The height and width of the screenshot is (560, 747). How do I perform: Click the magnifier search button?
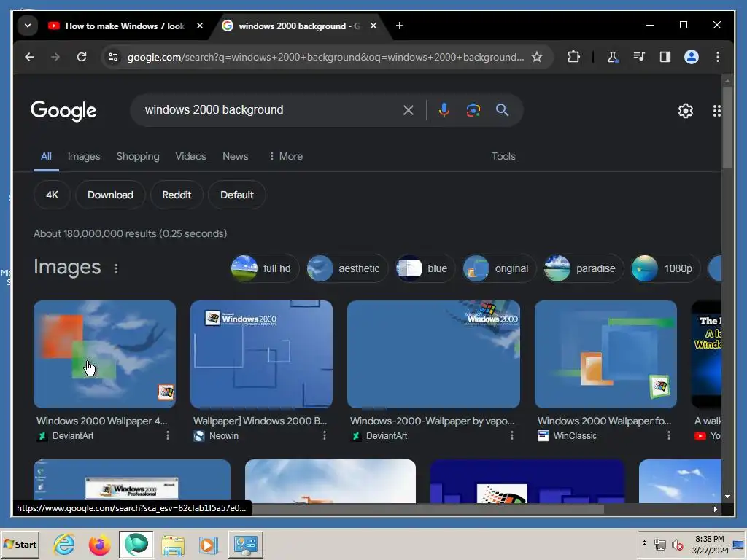[x=502, y=110]
